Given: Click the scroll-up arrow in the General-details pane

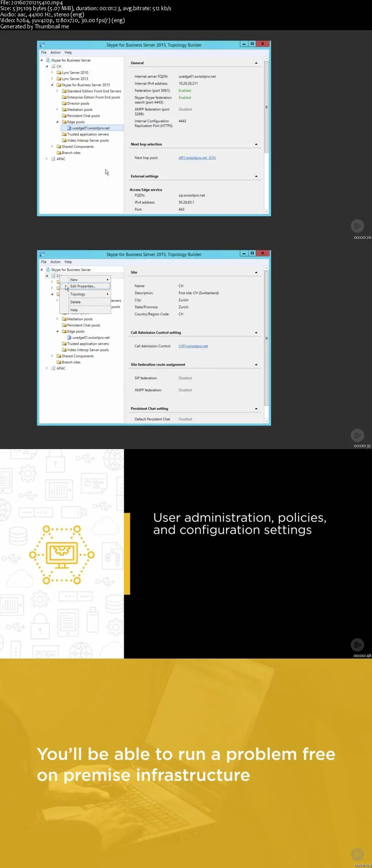Looking at the screenshot, I should pyautogui.click(x=267, y=59).
